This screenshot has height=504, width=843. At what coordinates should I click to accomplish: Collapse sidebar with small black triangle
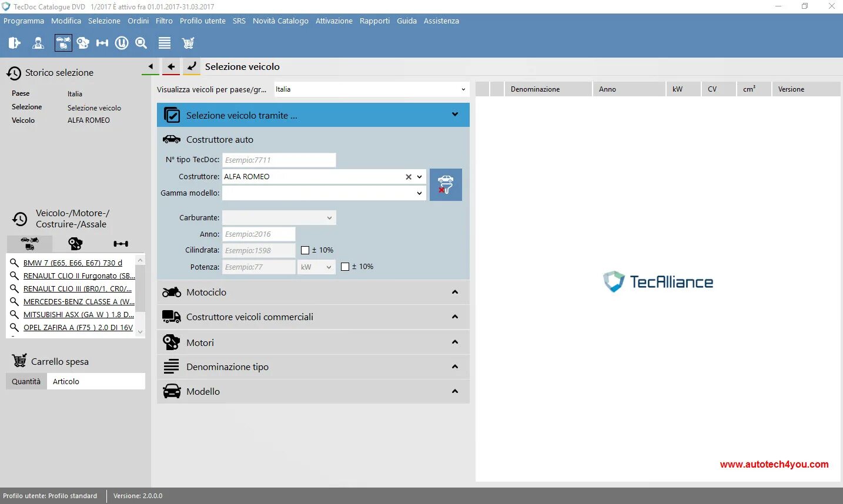point(150,66)
